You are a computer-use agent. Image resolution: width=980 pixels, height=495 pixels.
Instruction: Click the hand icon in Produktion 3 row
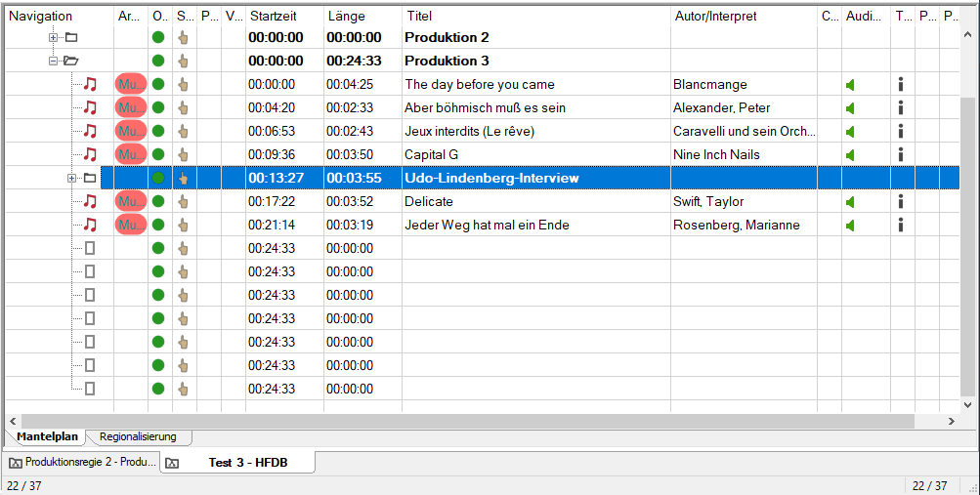click(183, 61)
